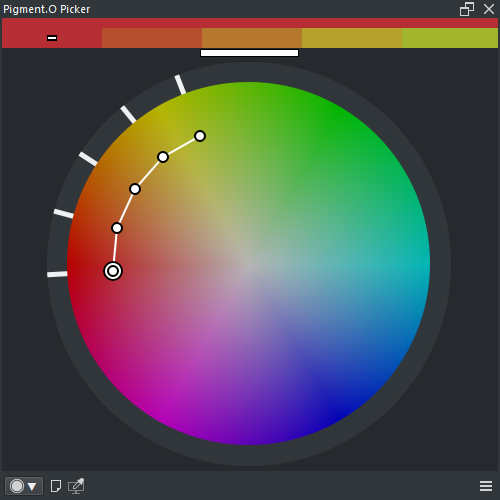500x500 pixels.
Task: Select the third orange-ochre harmony swatch
Action: [x=252, y=38]
